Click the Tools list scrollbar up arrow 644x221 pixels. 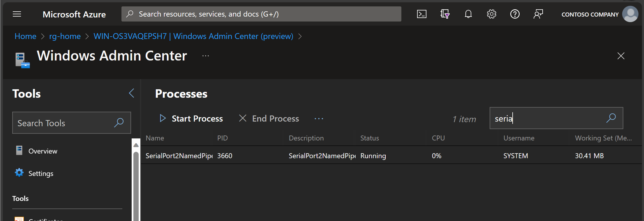click(x=136, y=145)
